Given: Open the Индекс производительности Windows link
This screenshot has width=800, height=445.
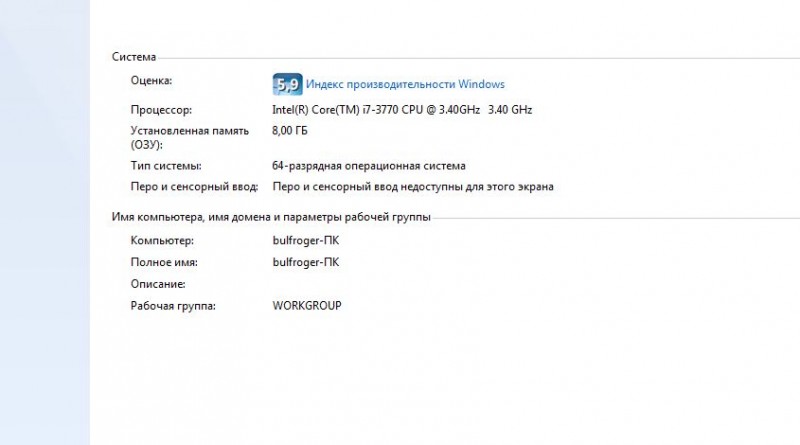Looking at the screenshot, I should 405,85.
